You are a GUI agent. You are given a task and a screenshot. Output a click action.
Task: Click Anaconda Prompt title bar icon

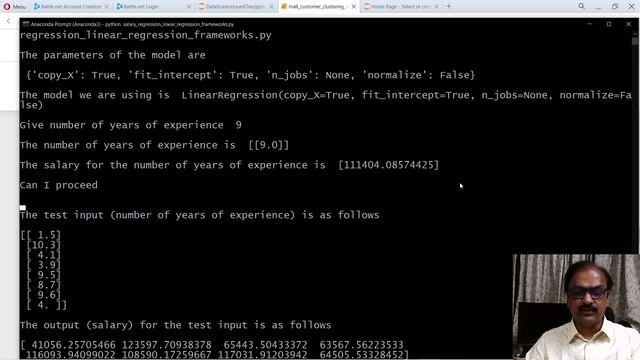click(x=26, y=24)
